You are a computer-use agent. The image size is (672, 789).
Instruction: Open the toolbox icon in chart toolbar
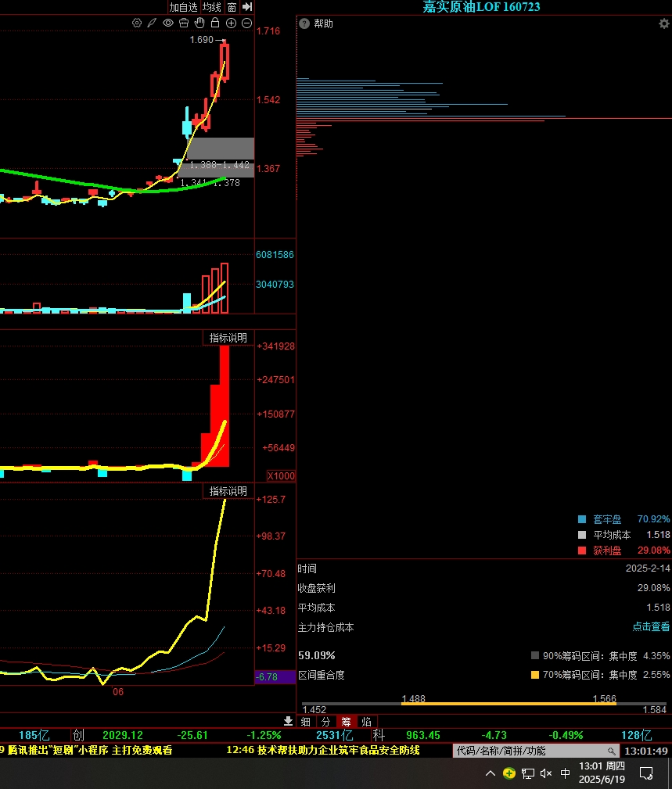184,23
